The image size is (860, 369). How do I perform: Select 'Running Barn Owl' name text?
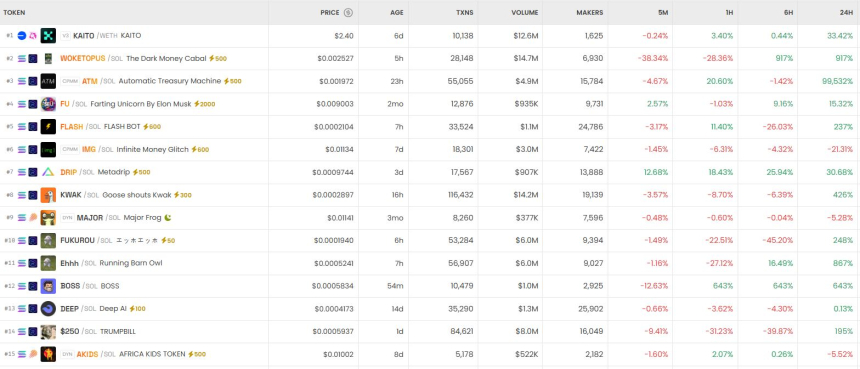(131, 263)
